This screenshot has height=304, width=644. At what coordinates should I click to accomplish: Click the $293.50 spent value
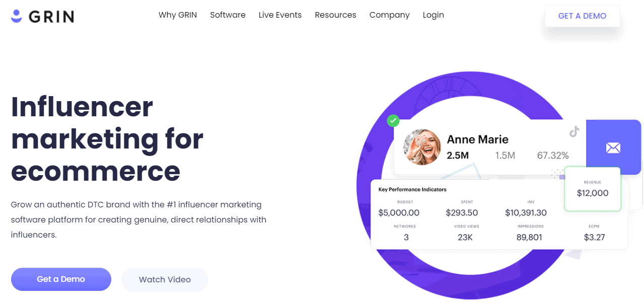click(462, 213)
